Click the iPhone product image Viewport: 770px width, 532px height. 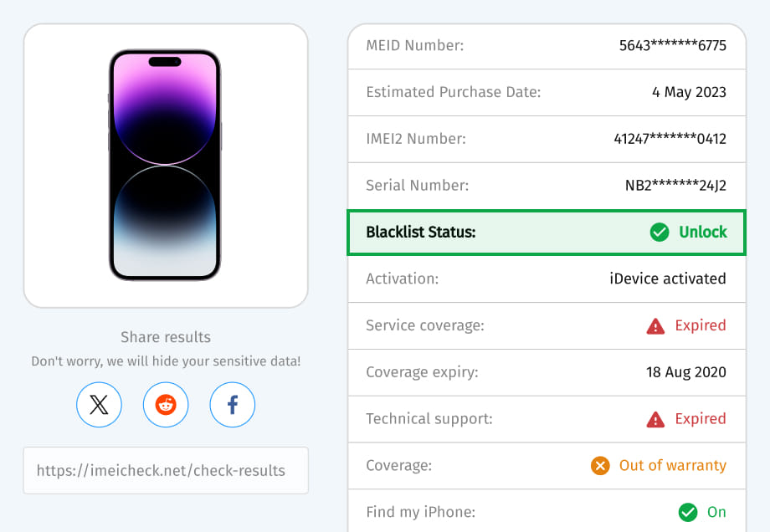(x=165, y=165)
